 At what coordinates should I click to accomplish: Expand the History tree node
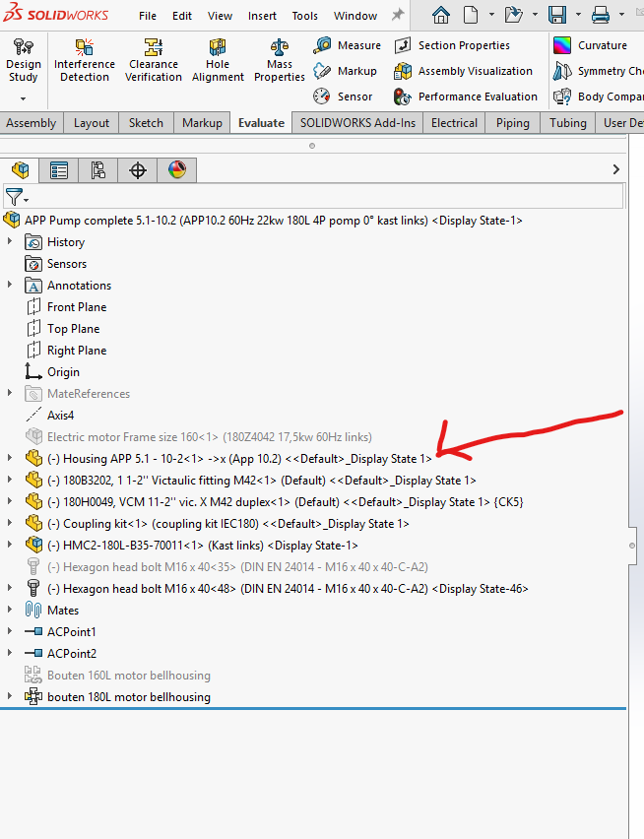click(x=11, y=242)
